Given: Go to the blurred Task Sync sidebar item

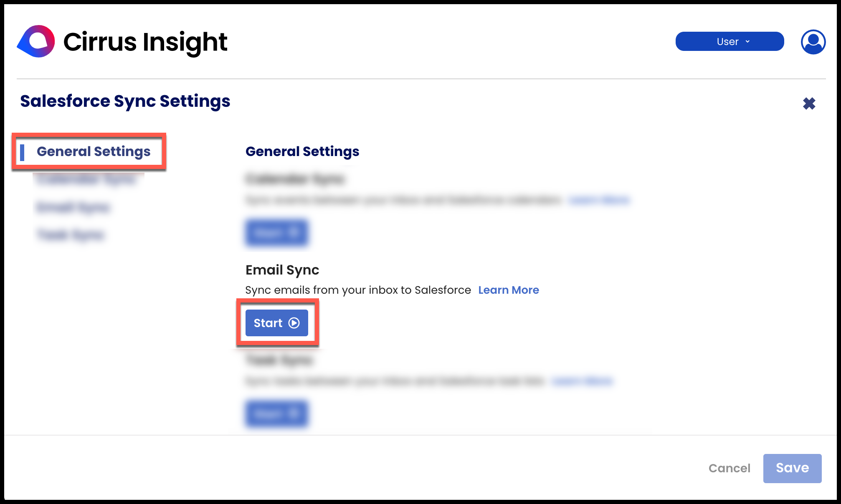Looking at the screenshot, I should point(71,235).
